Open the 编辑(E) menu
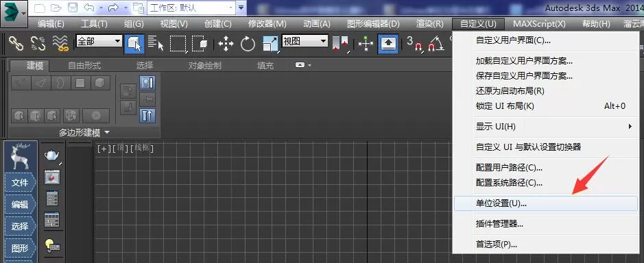The width and height of the screenshot is (644, 263). 51,24
